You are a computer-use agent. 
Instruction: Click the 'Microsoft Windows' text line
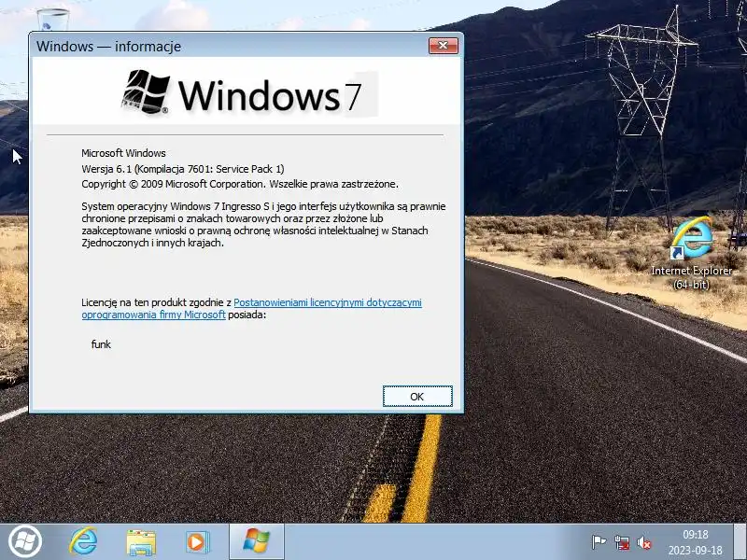[123, 153]
